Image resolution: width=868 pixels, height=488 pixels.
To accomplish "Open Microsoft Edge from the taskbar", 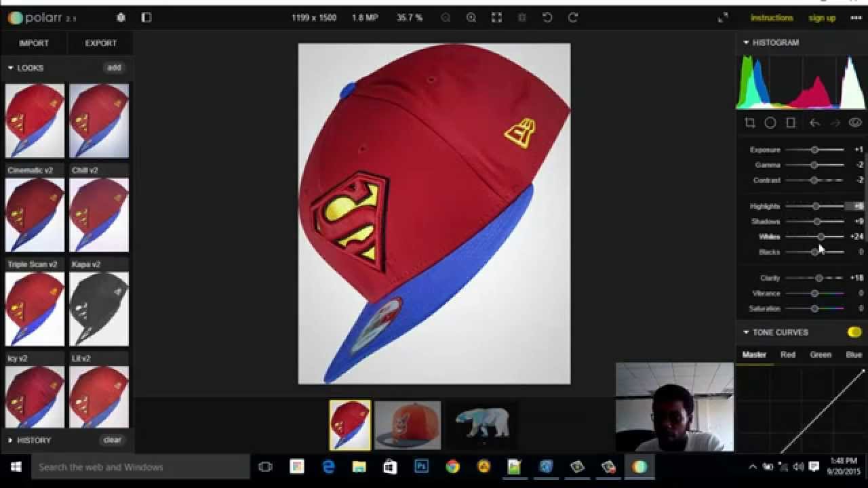I will pos(328,467).
